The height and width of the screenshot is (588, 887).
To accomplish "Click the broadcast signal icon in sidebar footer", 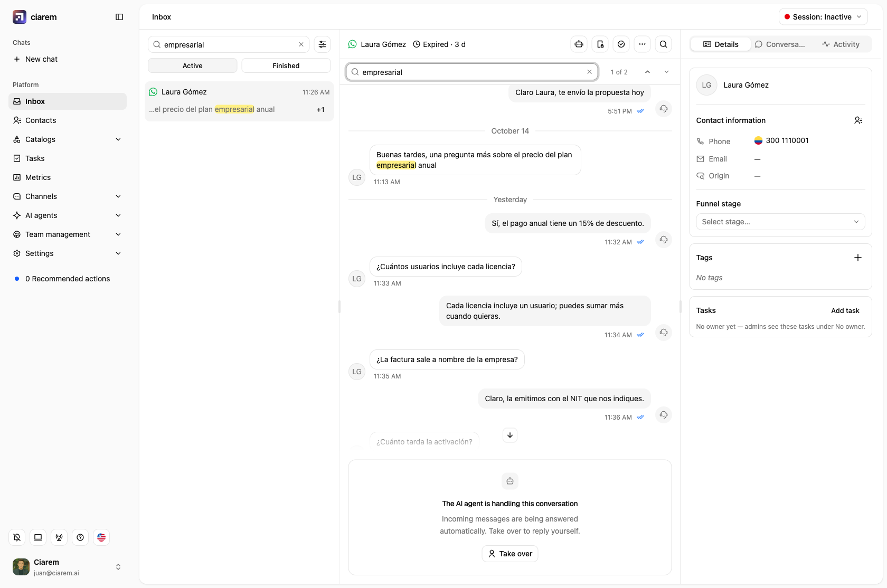I will [59, 537].
